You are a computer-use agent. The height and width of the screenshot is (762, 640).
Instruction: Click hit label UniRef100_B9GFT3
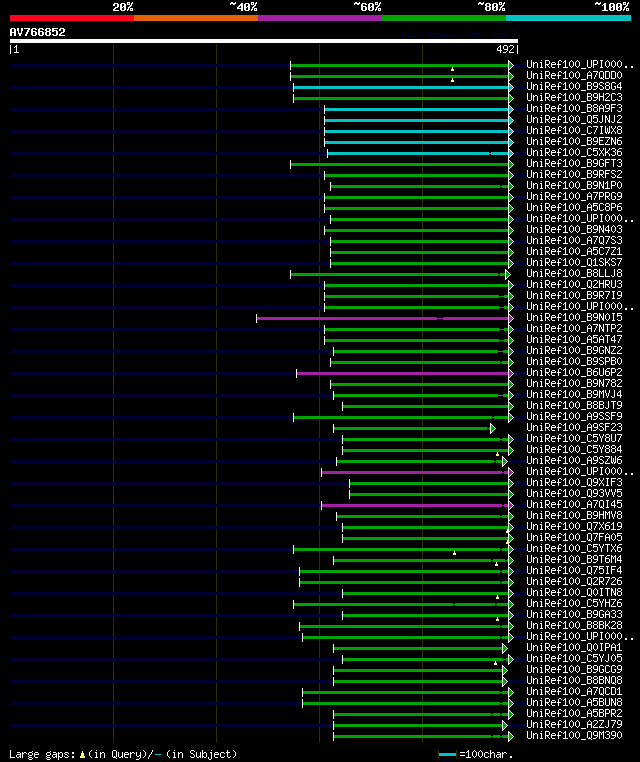[x=574, y=163]
